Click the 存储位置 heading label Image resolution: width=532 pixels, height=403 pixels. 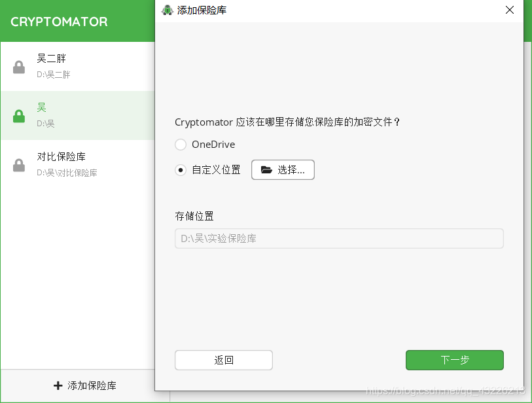[194, 216]
